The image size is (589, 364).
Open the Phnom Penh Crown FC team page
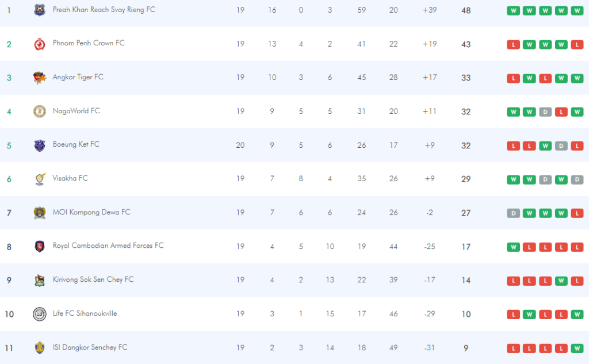coord(88,43)
